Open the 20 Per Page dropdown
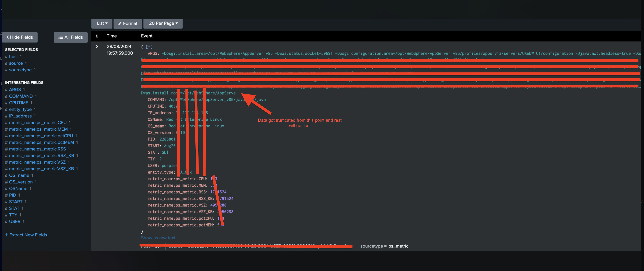This screenshot has width=644, height=271. pos(163,24)
